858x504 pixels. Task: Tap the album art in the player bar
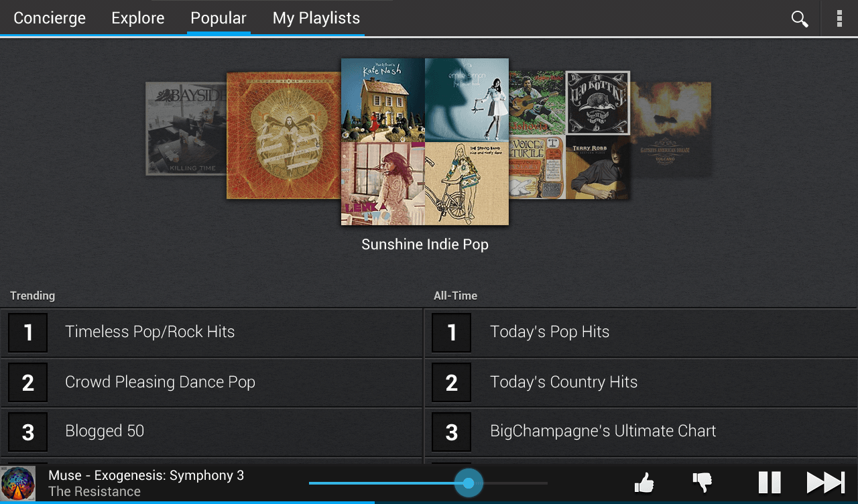19,483
